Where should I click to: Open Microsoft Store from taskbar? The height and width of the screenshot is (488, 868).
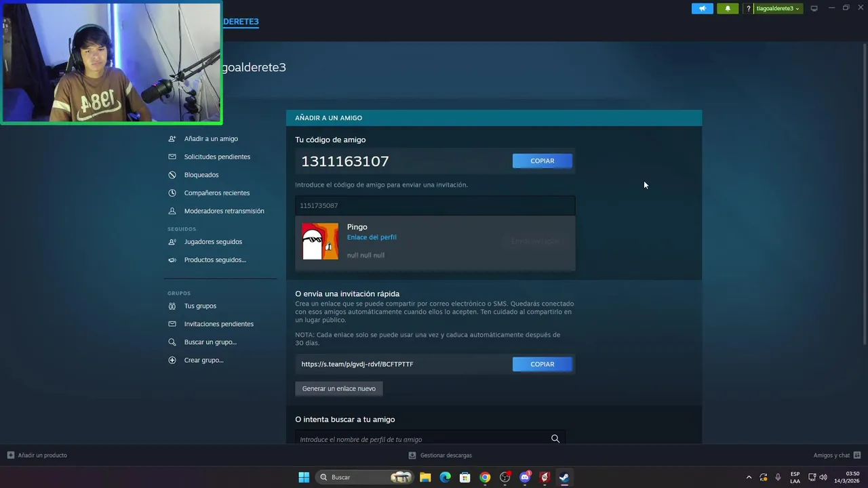pos(465,477)
